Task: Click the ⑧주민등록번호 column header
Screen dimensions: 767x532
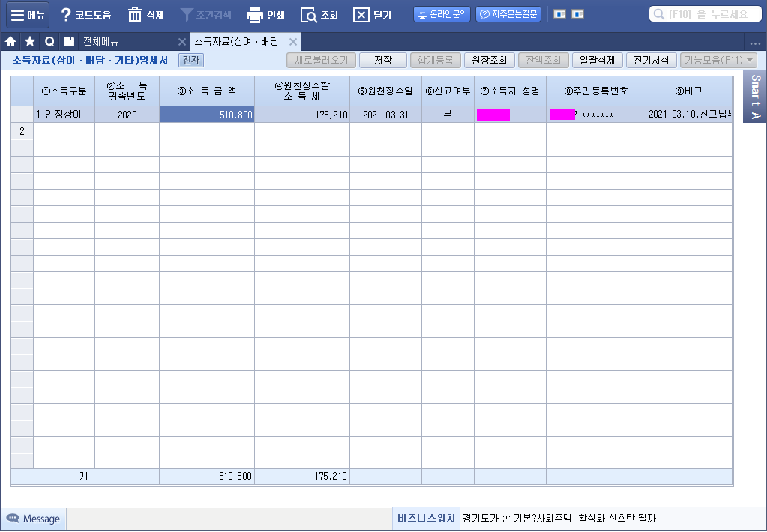Action: [596, 91]
